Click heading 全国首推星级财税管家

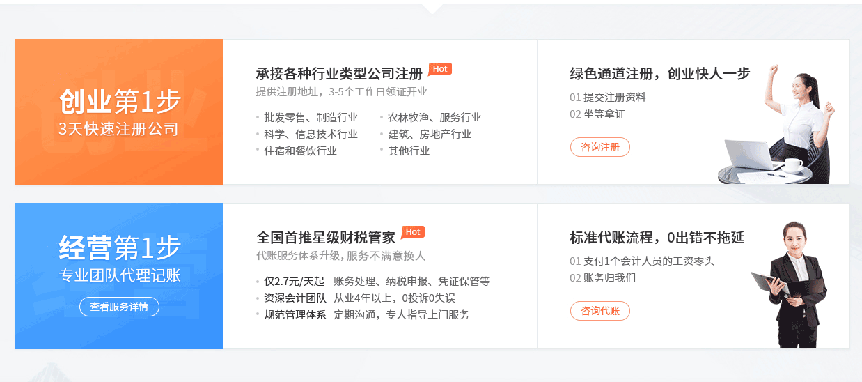(326, 237)
